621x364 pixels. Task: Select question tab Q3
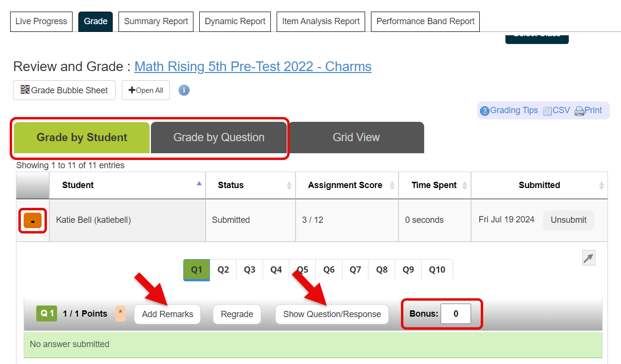[250, 270]
